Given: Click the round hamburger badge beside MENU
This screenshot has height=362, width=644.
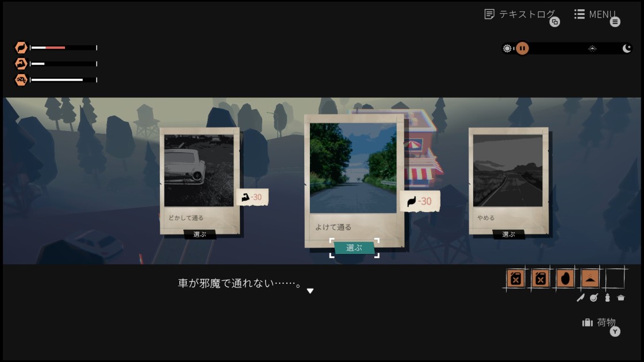Looking at the screenshot, I should (x=615, y=22).
